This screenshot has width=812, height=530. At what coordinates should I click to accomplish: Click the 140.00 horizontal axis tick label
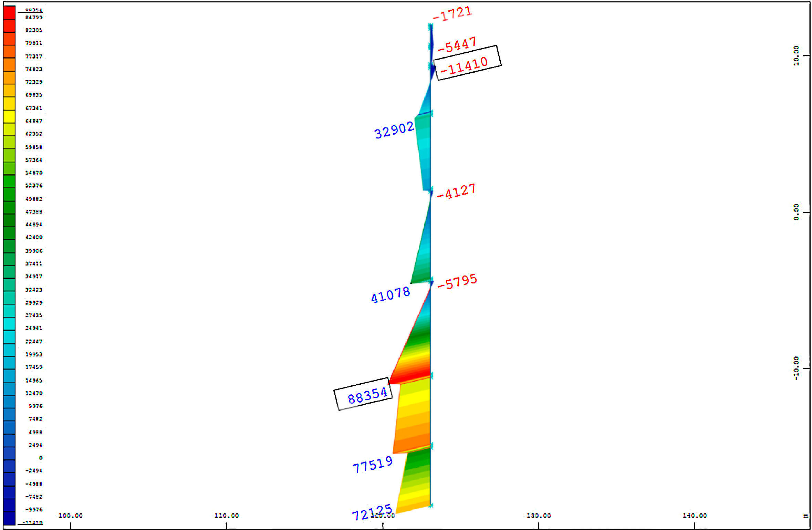[695, 516]
